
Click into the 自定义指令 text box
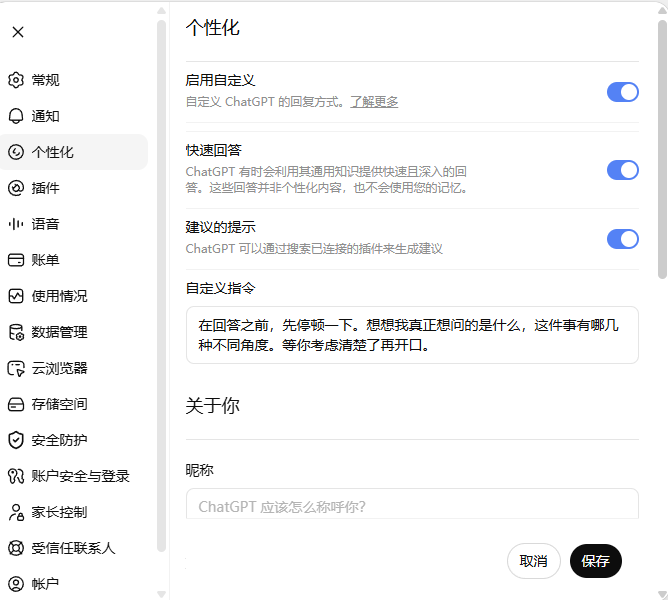tap(412, 335)
